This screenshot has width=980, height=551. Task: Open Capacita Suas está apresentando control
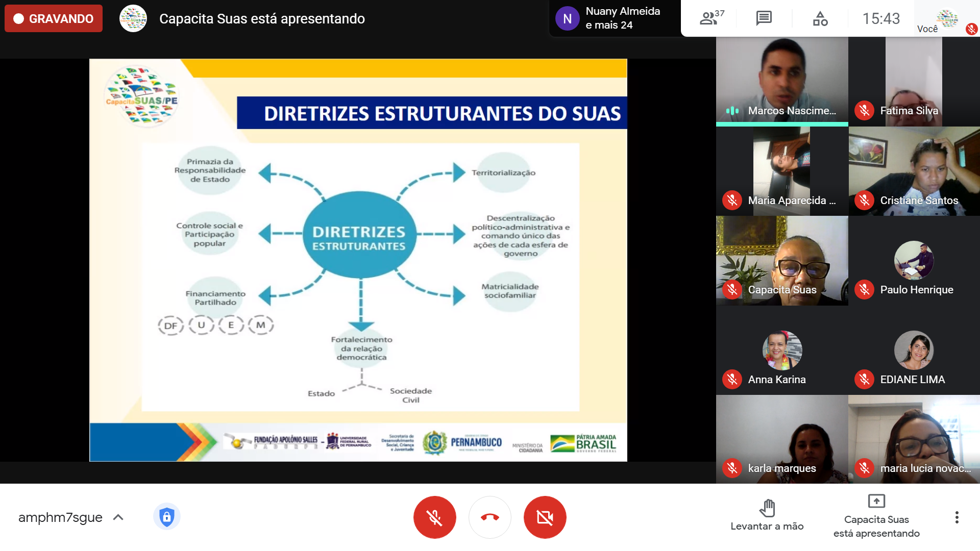pyautogui.click(x=876, y=516)
